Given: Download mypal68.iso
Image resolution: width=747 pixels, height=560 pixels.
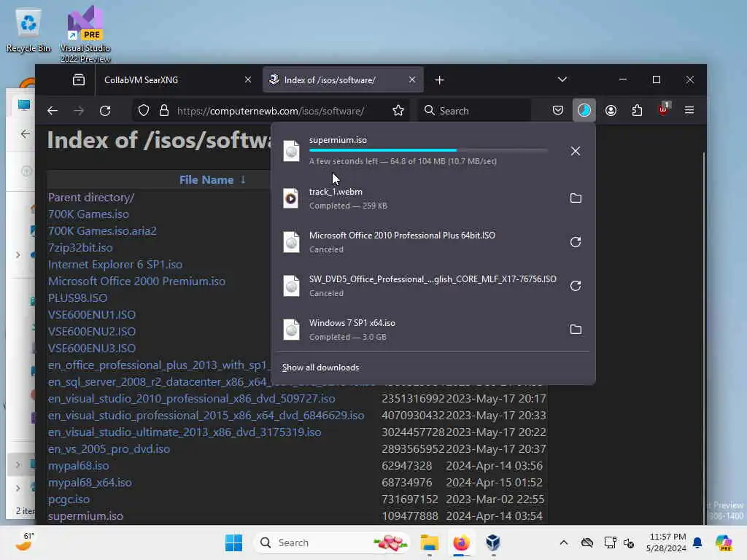Looking at the screenshot, I should 78,466.
